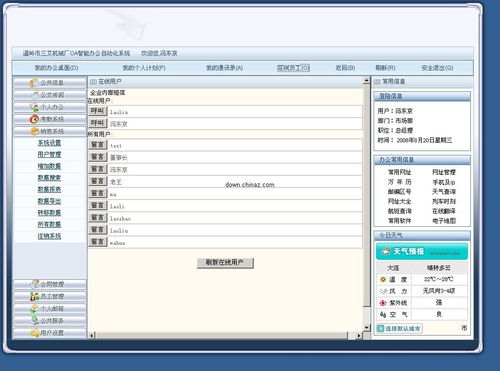
Task: Click the 刷新在线用户 button
Action: point(225,263)
